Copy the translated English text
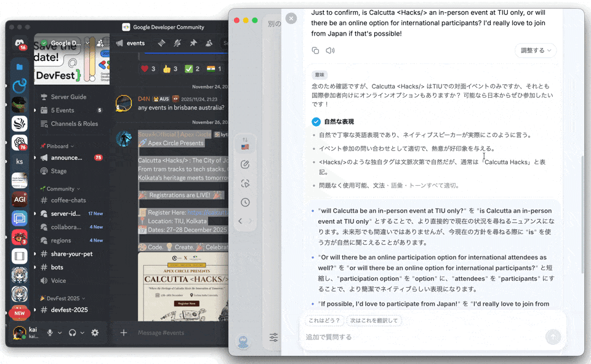 pyautogui.click(x=315, y=50)
